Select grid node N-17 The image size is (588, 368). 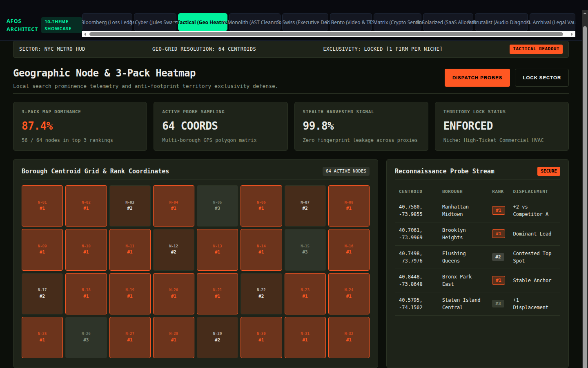42,294
